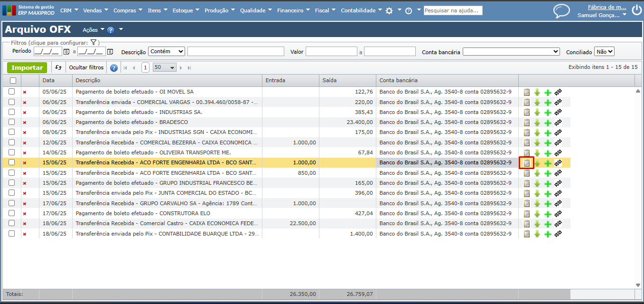Click the refresh icon next to Importar
The height and width of the screenshot is (304, 644).
click(x=58, y=68)
